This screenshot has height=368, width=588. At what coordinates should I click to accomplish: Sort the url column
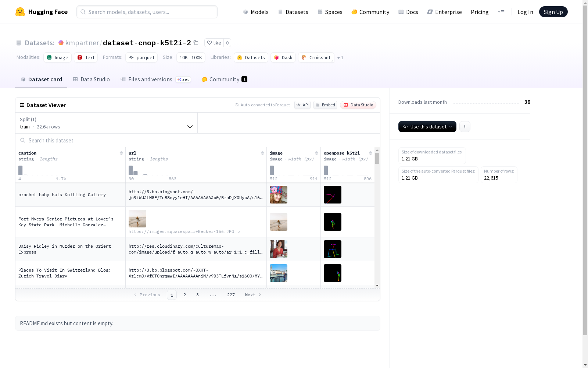[262, 153]
